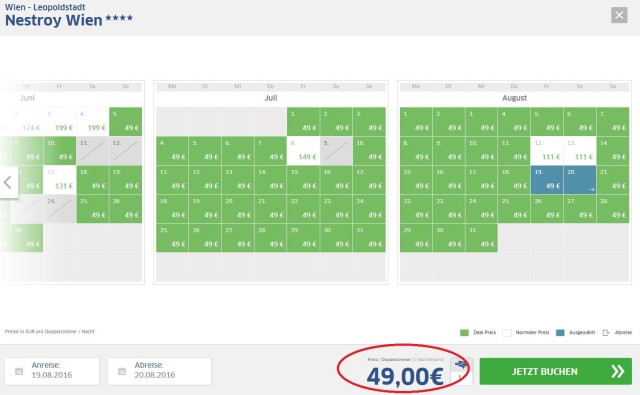
Task: Click the calendar icon in Anreise field
Action: click(x=19, y=371)
